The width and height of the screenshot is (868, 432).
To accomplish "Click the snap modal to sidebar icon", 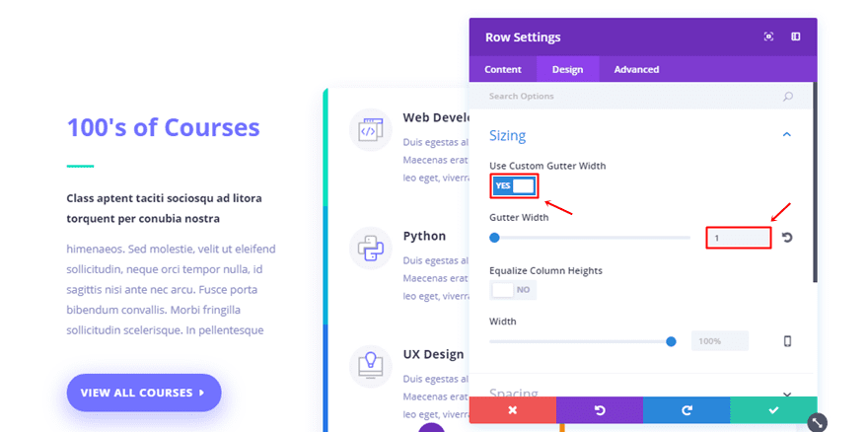I will pos(795,37).
